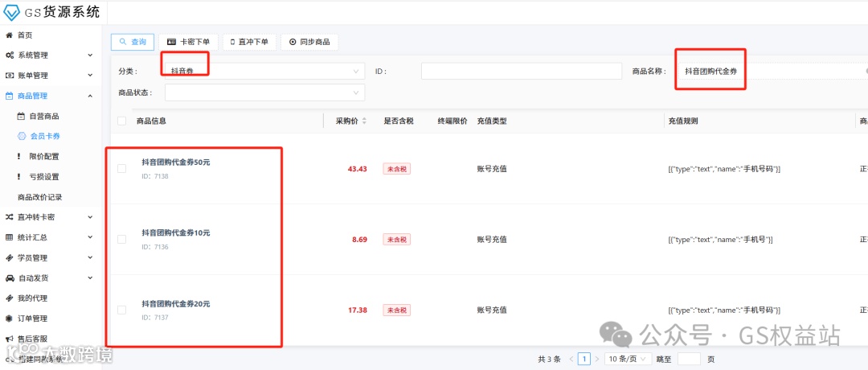This screenshot has width=868, height=370.
Task: Click the price 43.43
Action: click(x=357, y=169)
